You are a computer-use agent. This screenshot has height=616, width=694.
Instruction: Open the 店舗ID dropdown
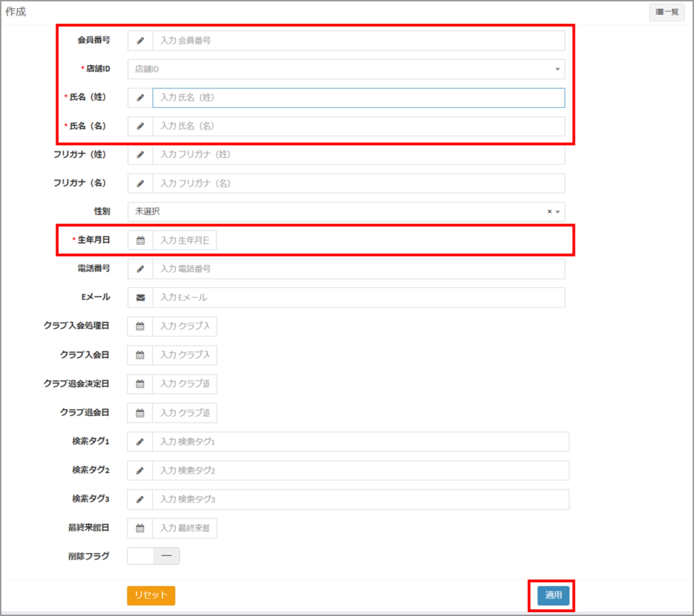(x=346, y=69)
